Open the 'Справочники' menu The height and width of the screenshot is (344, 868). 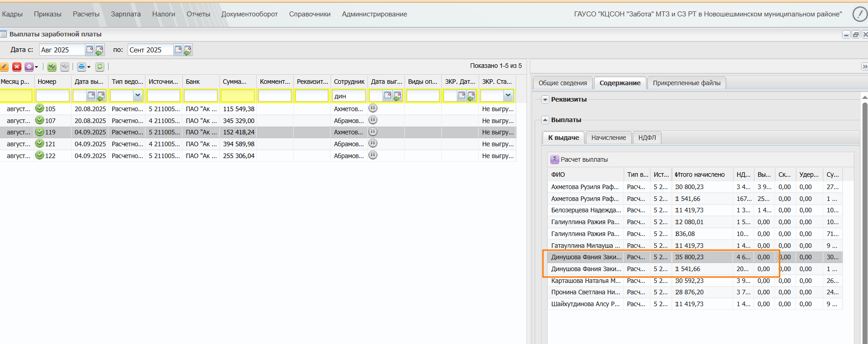click(x=310, y=14)
